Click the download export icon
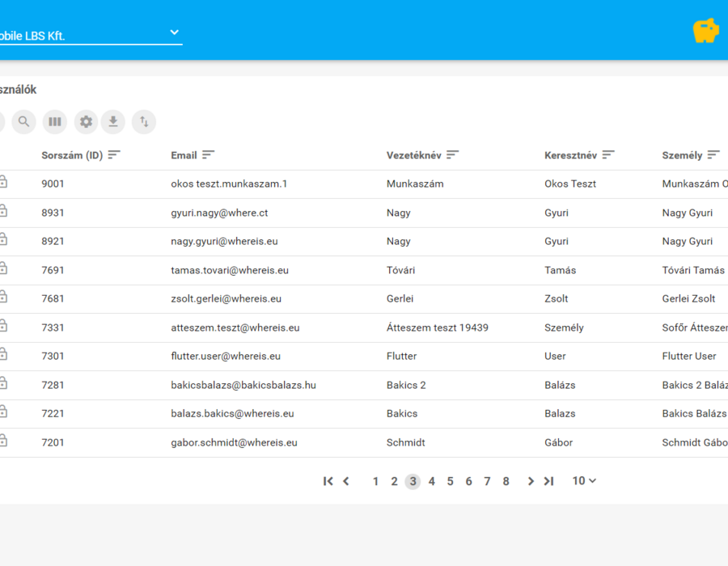 point(112,122)
